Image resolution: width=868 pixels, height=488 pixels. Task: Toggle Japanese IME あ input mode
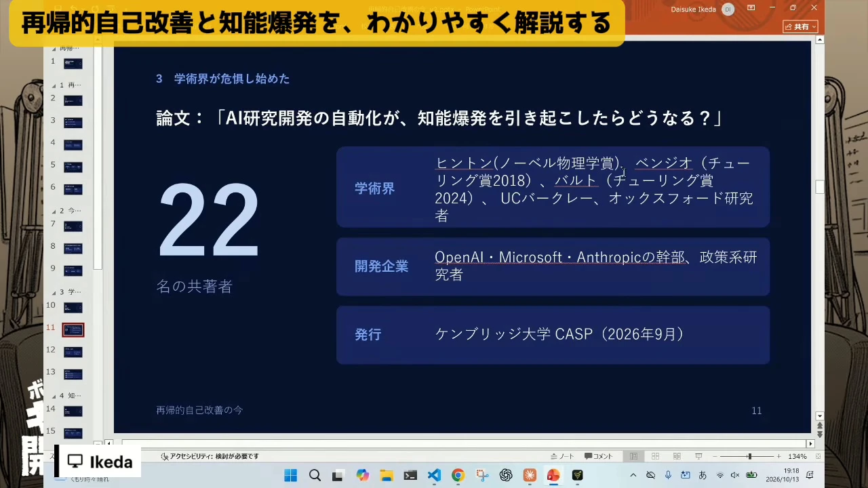tap(703, 475)
